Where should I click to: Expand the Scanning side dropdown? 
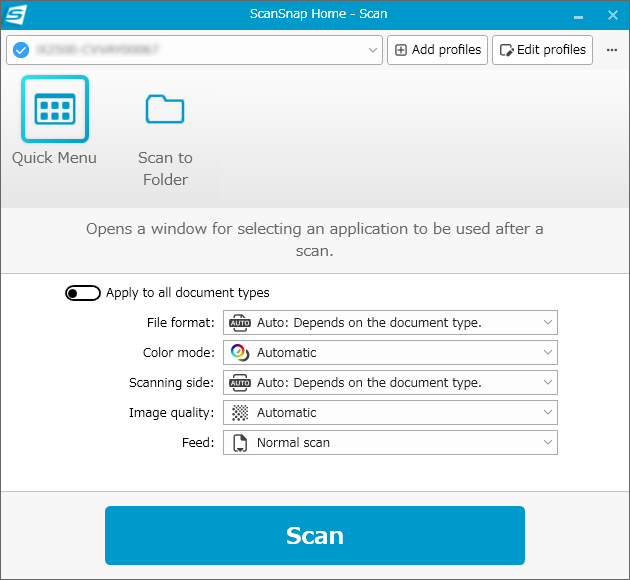pos(390,382)
